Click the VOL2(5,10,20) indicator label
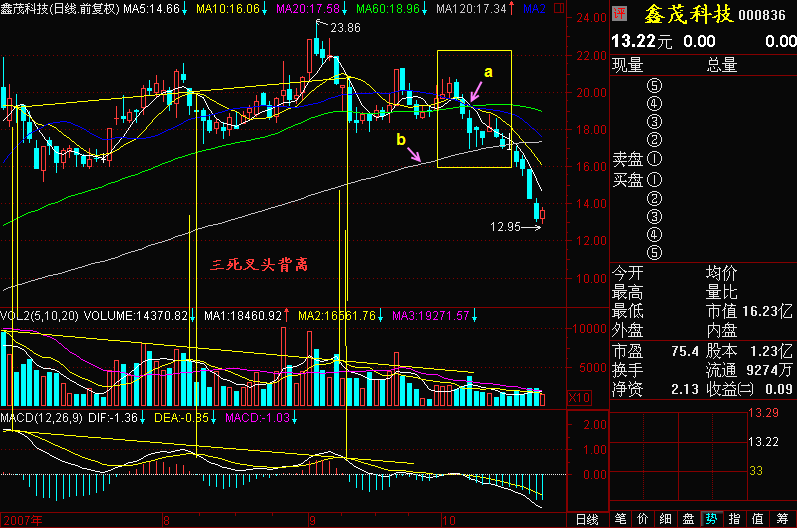The width and height of the screenshot is (797, 528). click(39, 316)
